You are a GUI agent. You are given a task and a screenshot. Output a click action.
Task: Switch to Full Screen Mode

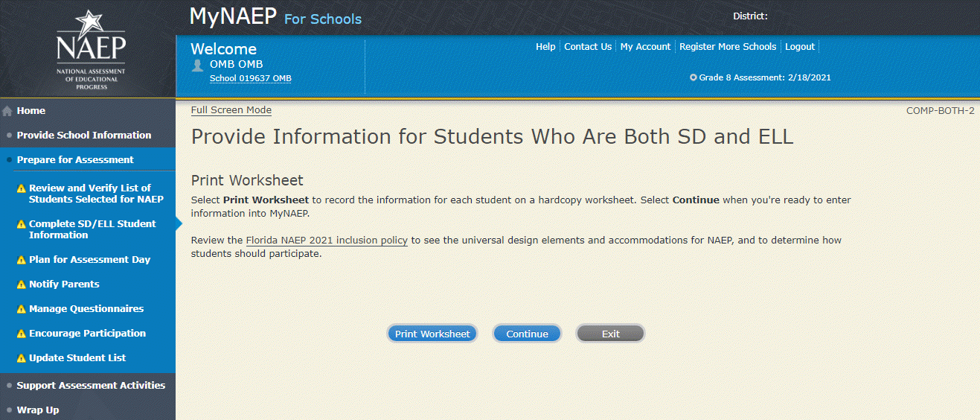point(231,110)
